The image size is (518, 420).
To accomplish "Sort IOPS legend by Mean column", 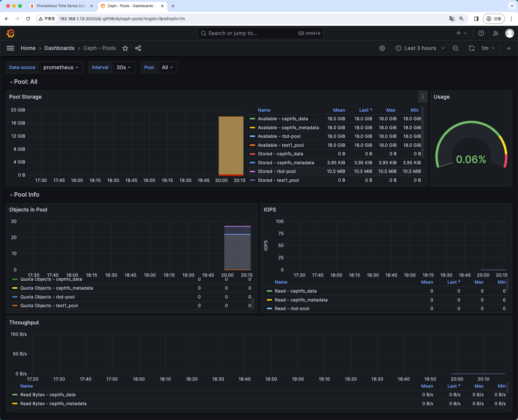I will coord(427,282).
